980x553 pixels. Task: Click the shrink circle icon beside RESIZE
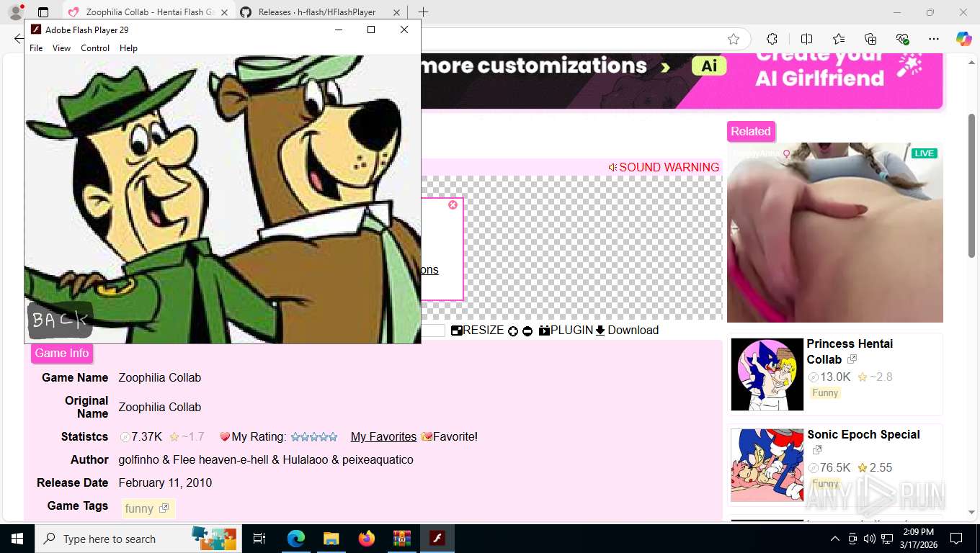pyautogui.click(x=527, y=331)
